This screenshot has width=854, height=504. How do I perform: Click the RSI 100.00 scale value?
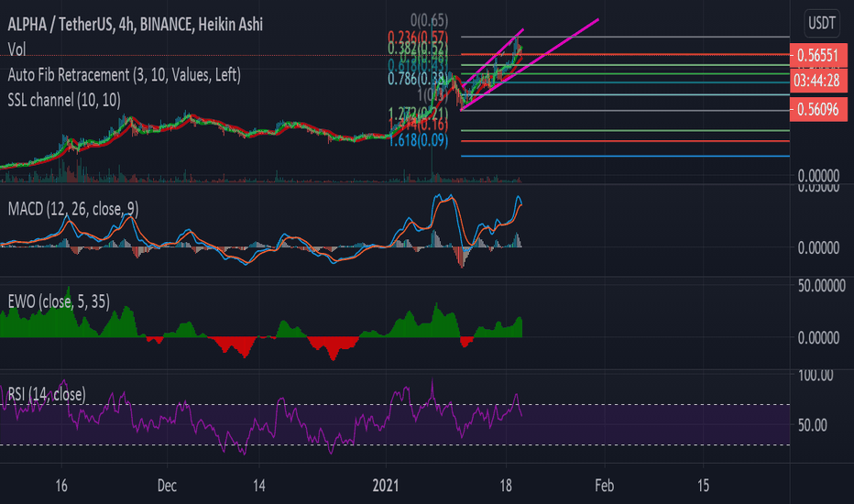816,376
